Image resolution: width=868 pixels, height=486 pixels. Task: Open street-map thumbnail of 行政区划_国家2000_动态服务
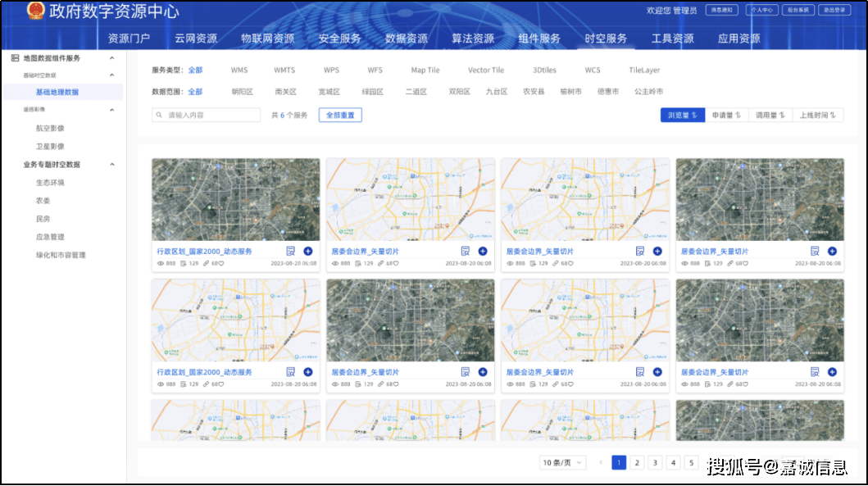(x=236, y=320)
